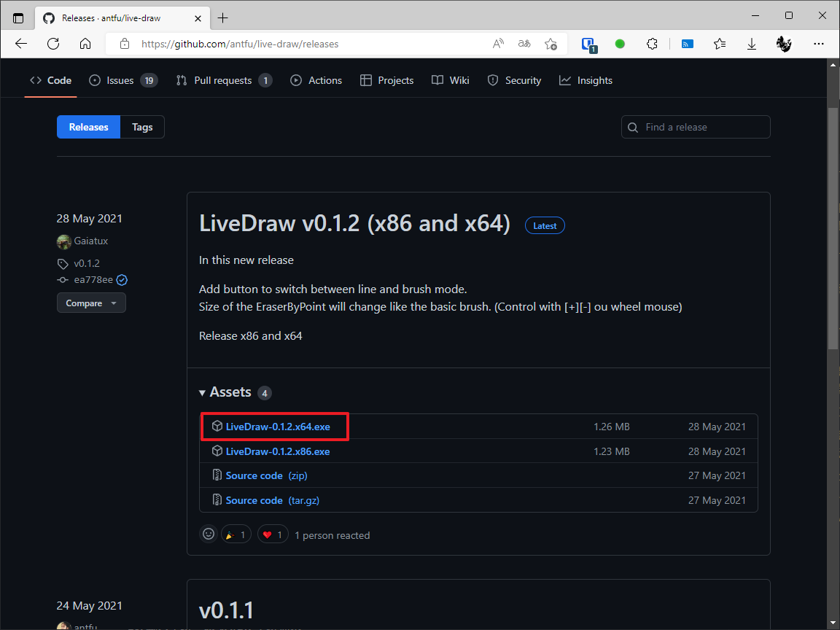Click the 24 May 2021 release date

pyautogui.click(x=90, y=605)
